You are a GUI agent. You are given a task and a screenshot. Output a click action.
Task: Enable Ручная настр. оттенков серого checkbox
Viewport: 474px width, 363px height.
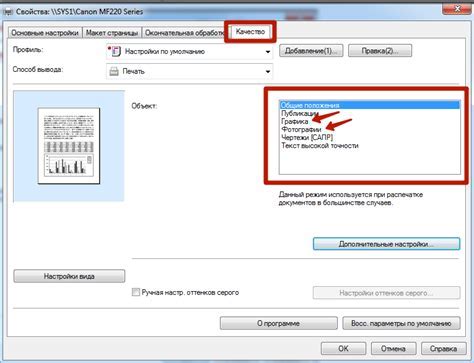(x=136, y=292)
